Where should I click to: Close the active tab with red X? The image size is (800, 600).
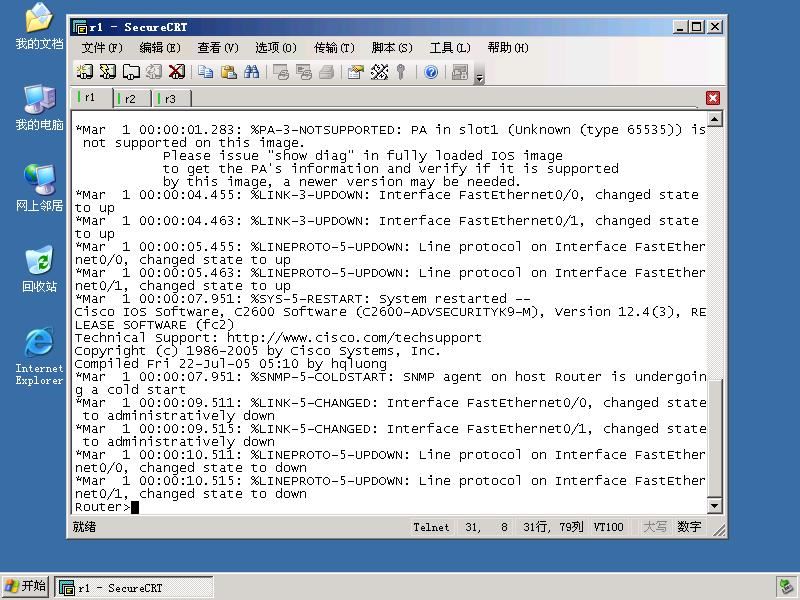coord(713,98)
